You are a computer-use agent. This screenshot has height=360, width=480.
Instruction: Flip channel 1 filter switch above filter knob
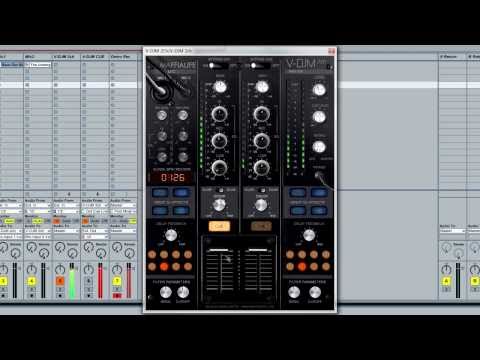pyautogui.click(x=220, y=190)
